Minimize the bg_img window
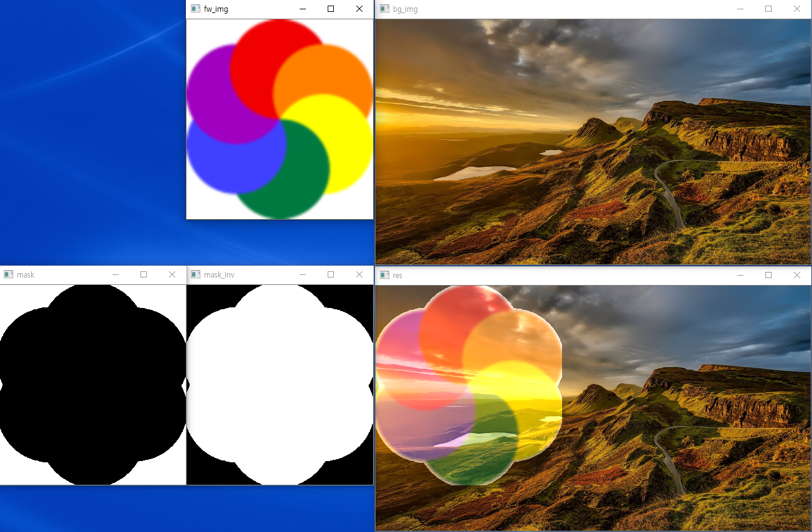The image size is (812, 532). click(740, 9)
